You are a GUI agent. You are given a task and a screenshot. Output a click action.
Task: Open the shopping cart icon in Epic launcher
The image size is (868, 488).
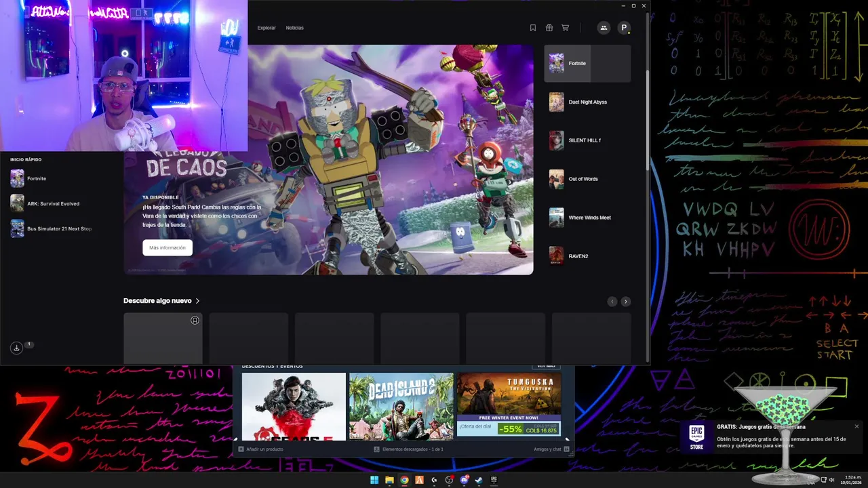point(566,28)
